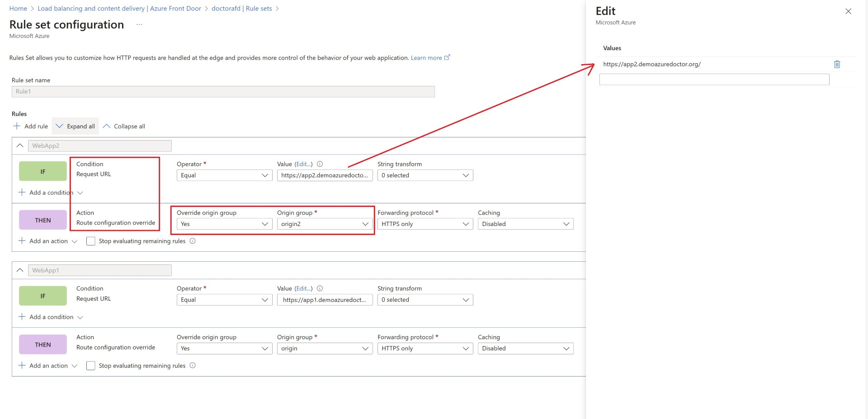Screen dimensions: 868x419
Task: Click Add a condition under WebApp2
Action: click(51, 193)
